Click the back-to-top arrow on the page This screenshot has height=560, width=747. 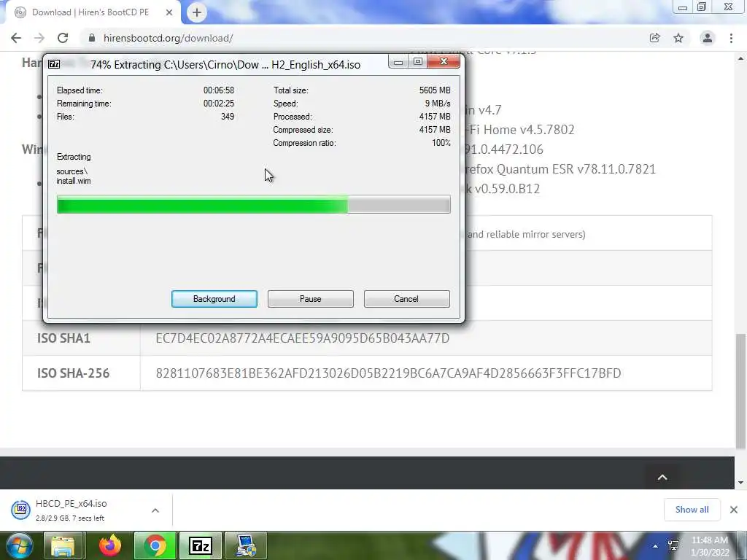pos(662,477)
